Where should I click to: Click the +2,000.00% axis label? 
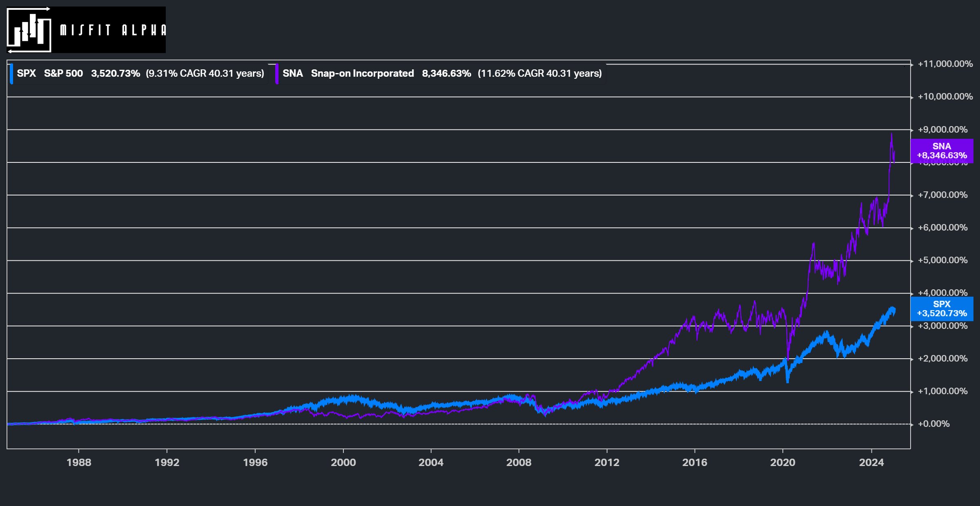click(x=943, y=359)
